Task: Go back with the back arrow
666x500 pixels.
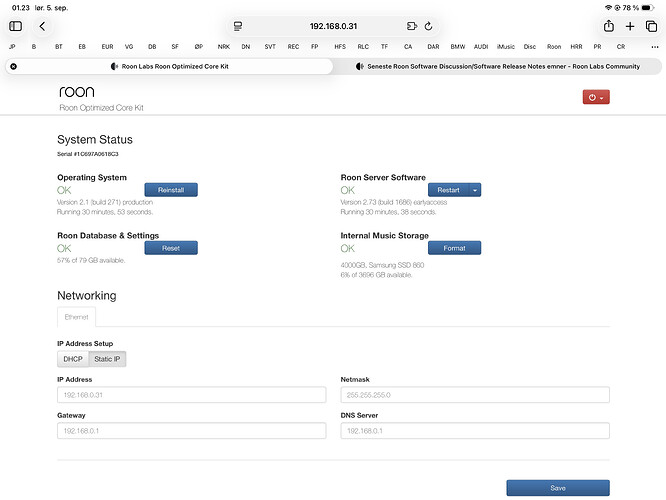Action: (x=42, y=26)
